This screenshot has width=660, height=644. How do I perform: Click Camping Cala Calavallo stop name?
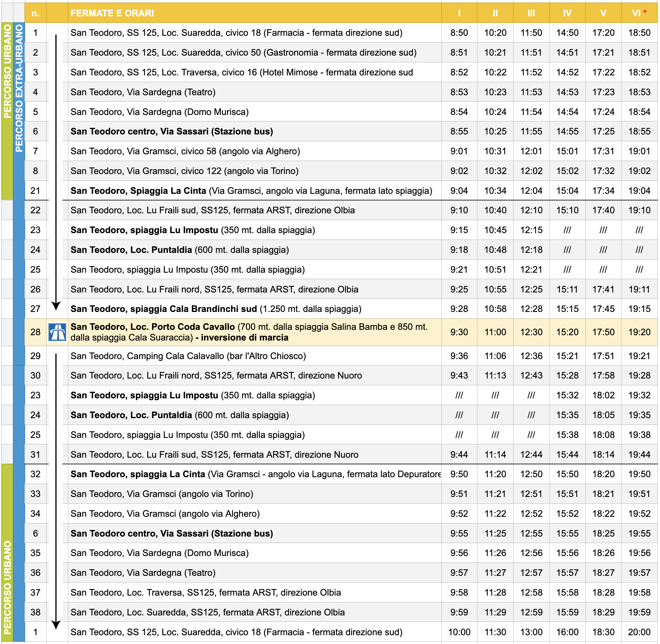click(x=188, y=356)
